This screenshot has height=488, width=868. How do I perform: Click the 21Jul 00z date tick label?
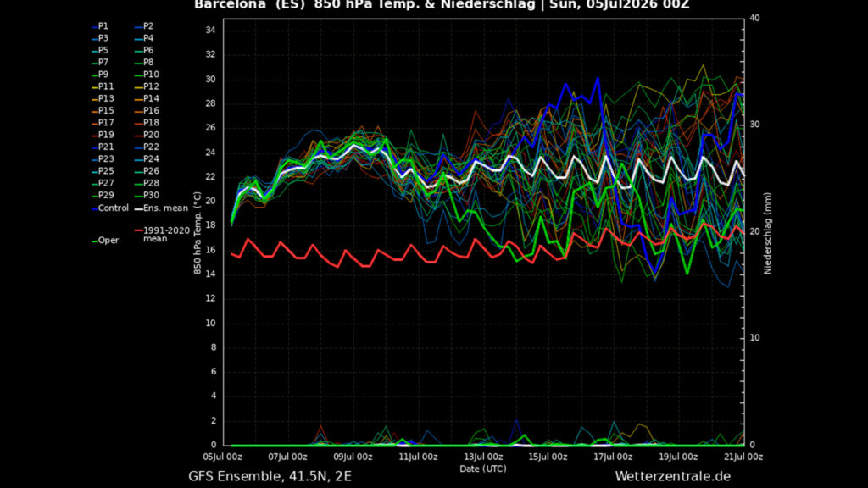pyautogui.click(x=743, y=457)
